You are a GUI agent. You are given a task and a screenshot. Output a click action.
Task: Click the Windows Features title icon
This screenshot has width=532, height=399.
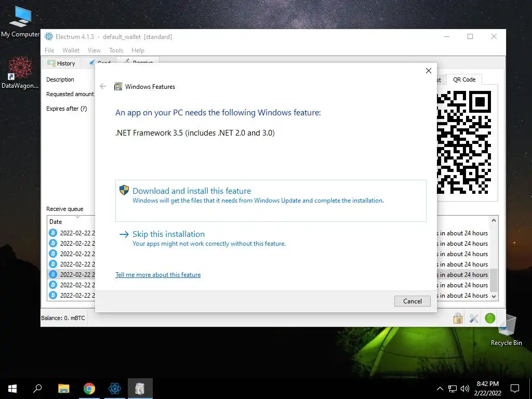[118, 87]
